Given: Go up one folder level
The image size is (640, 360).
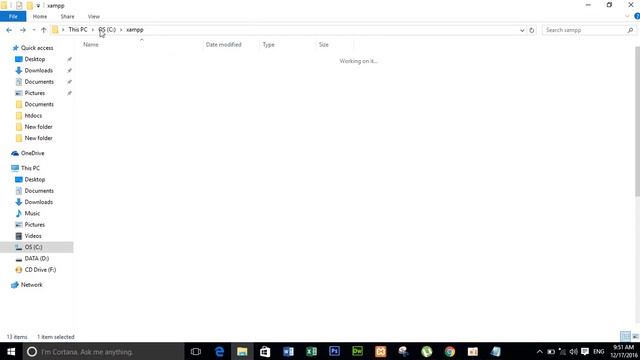Looking at the screenshot, I should [44, 30].
